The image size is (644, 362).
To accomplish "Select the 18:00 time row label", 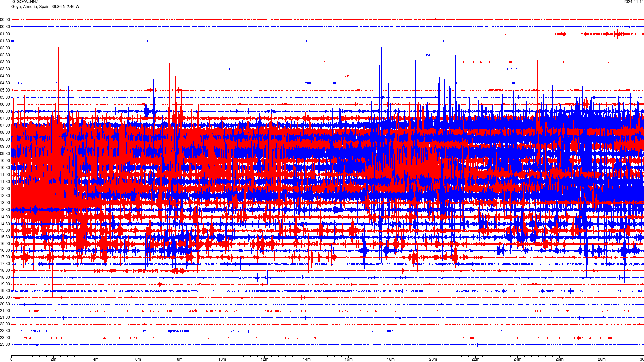I will [5, 270].
